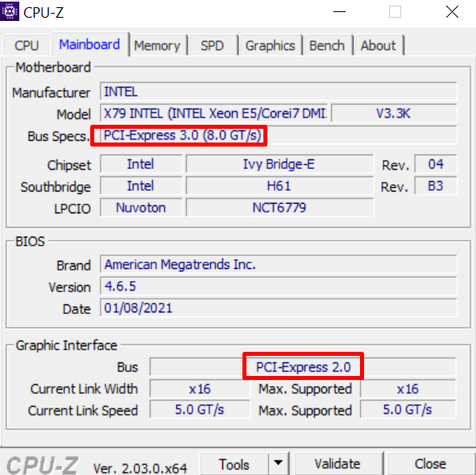Click the CPU-Z app icon in title bar
476x475 pixels.
[10, 11]
